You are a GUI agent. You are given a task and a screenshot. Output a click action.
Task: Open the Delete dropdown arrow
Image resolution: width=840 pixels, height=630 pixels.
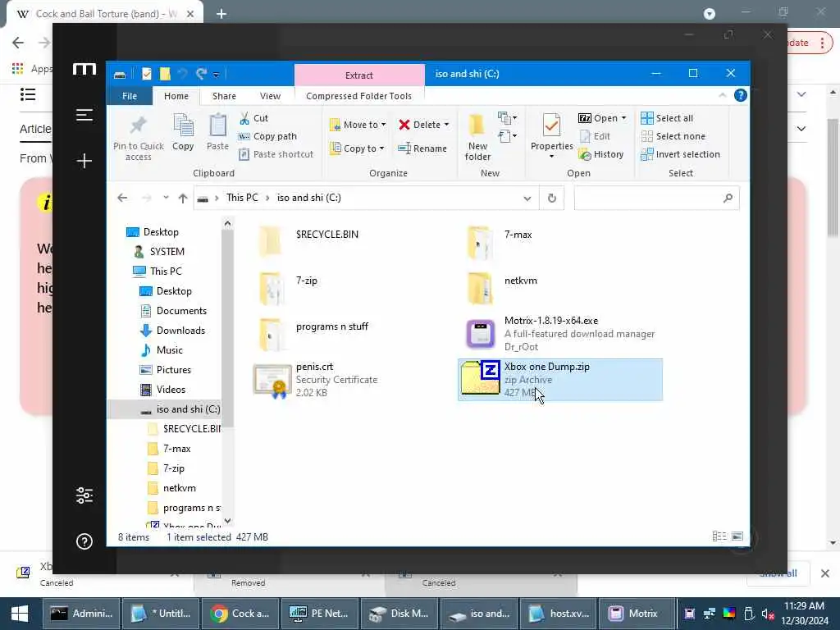[x=447, y=125]
